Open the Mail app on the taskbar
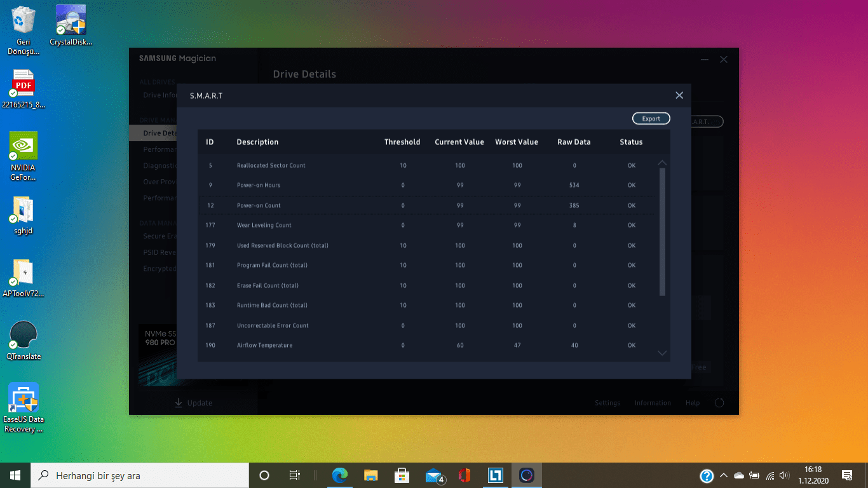Viewport: 868px width, 488px height. [x=434, y=475]
